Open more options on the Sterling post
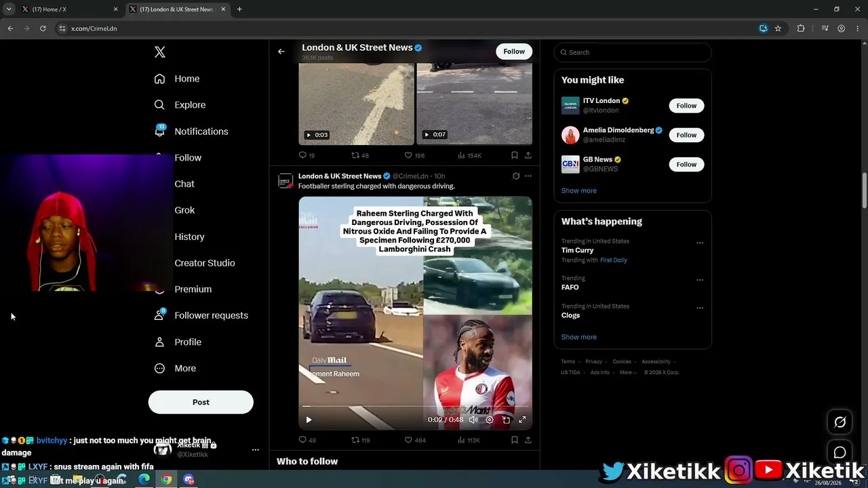Viewport: 868px width, 488px height. pyautogui.click(x=528, y=176)
